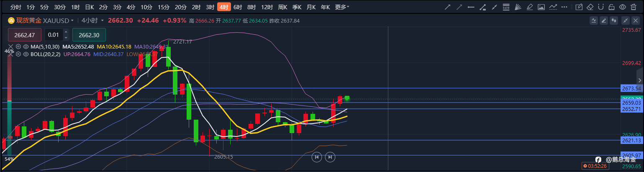Select the active 4时 timeframe tab
Screen dimensions: 644x172
click(x=224, y=7)
